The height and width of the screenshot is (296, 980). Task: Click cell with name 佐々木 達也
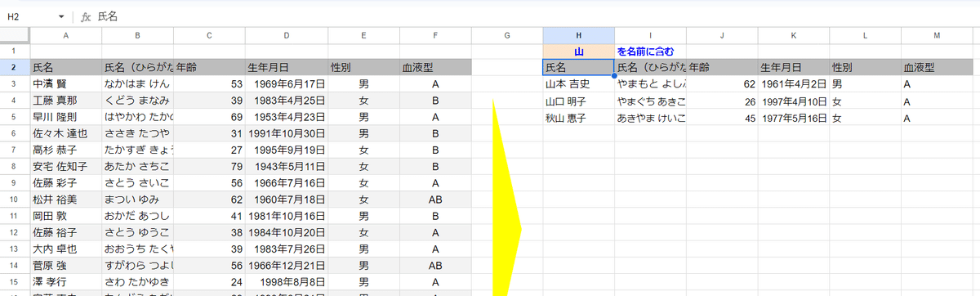click(x=66, y=133)
